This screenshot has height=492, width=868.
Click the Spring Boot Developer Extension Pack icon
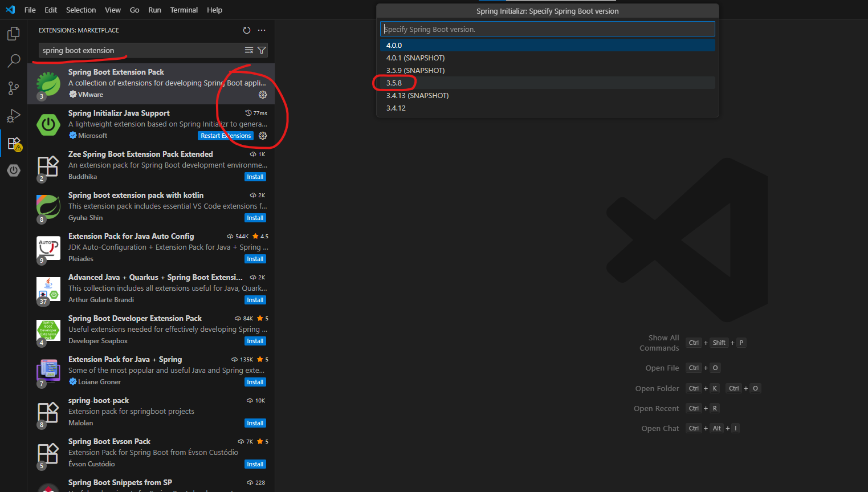[x=48, y=330]
